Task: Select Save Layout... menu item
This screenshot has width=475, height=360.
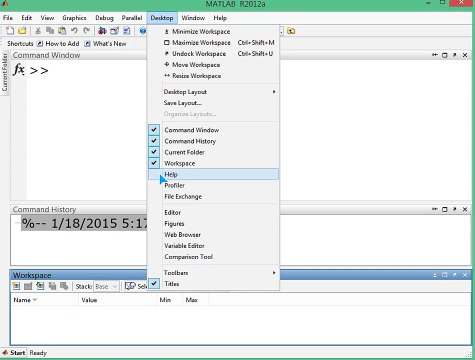Action: pyautogui.click(x=213, y=103)
